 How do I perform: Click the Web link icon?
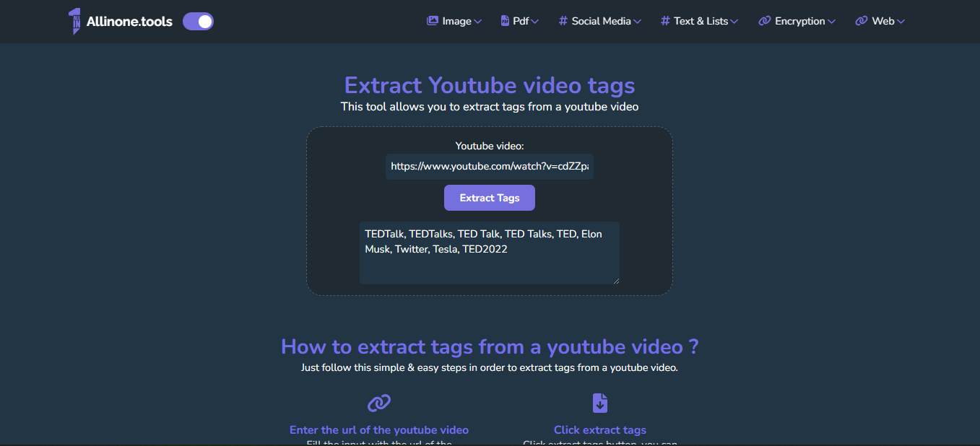tap(861, 21)
